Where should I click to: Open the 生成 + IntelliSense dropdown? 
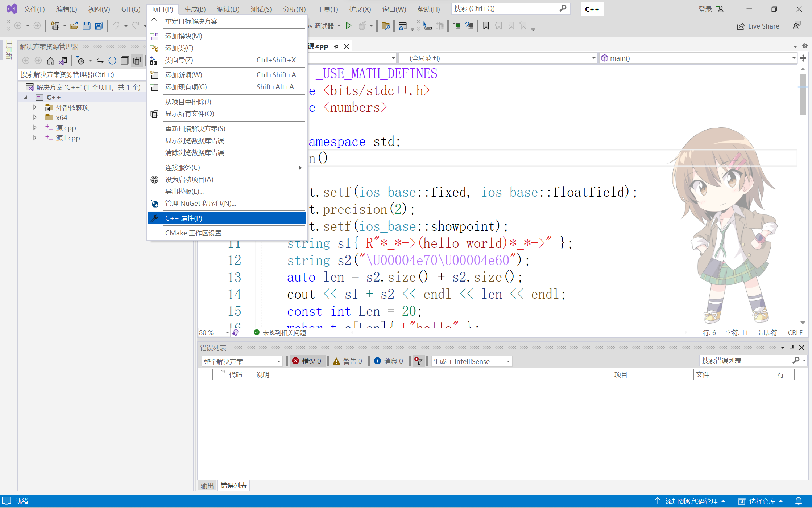[x=471, y=361]
